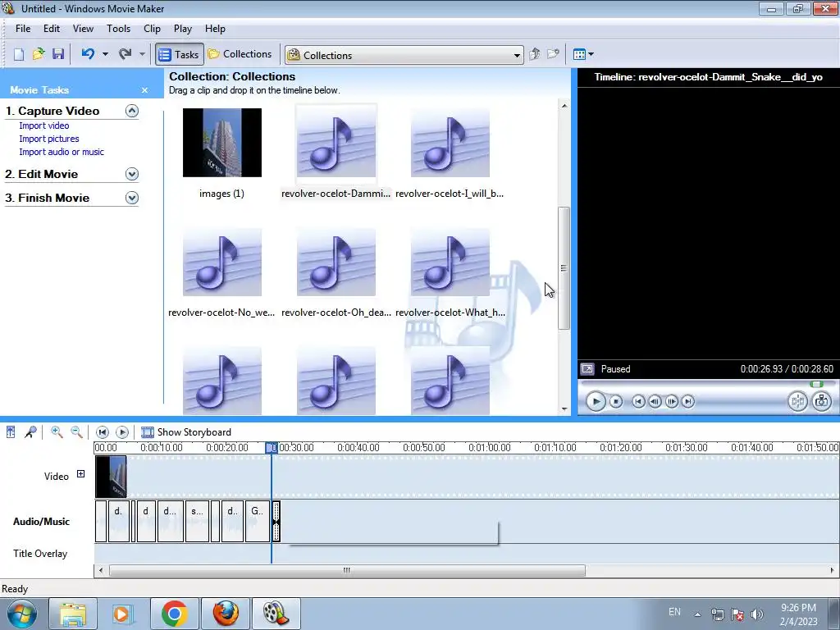Select the revolver-ocelot-No_we... audio clip

222,262
